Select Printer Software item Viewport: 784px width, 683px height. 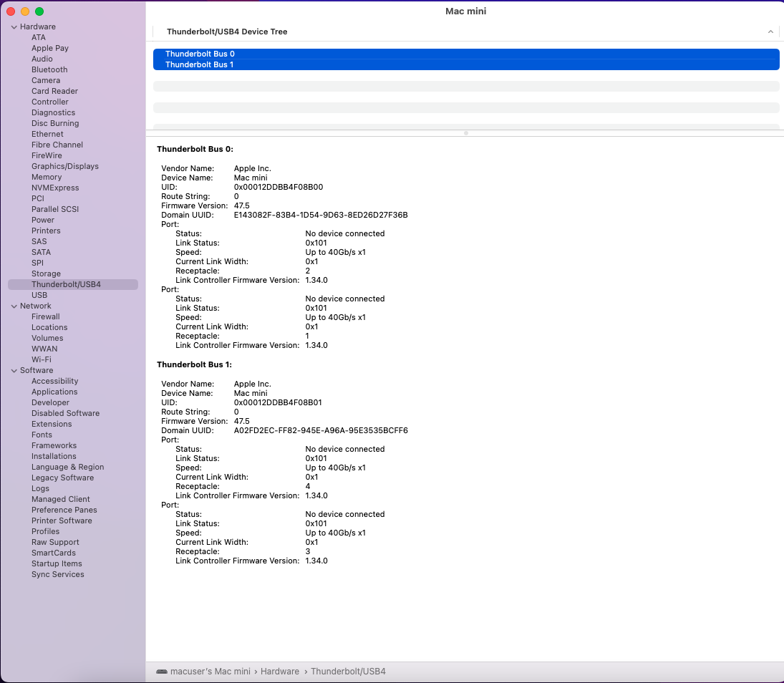click(x=62, y=521)
